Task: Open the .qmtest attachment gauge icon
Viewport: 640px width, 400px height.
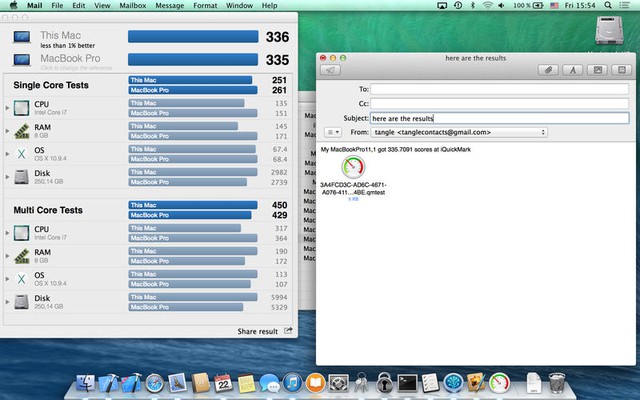Action: click(x=353, y=167)
